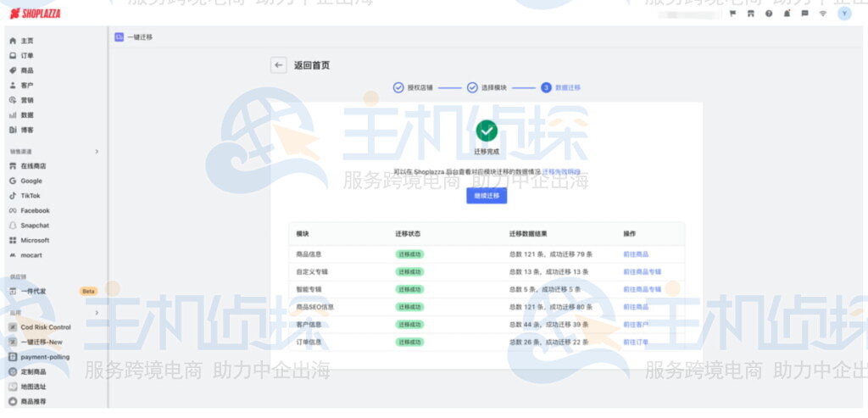868x418 pixels.
Task: Click the back arrow beside 返回首页
Action: click(x=278, y=64)
